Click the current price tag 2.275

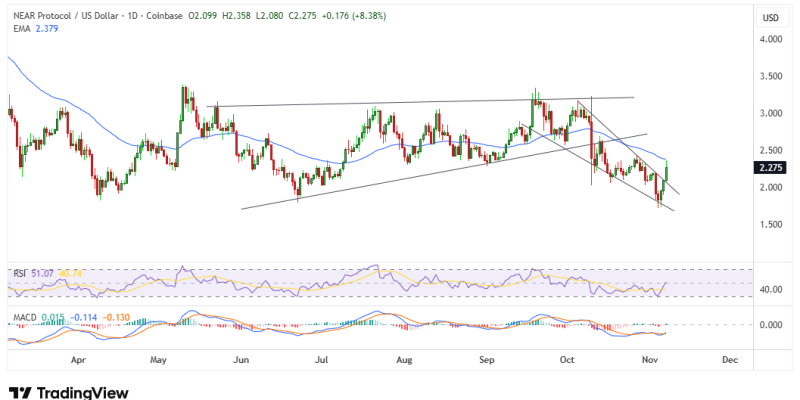click(769, 168)
